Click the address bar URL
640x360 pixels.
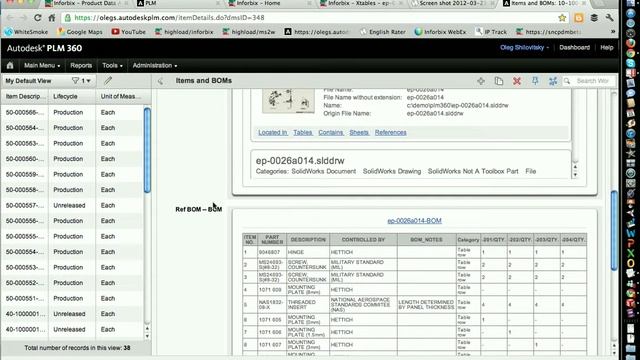(169, 18)
